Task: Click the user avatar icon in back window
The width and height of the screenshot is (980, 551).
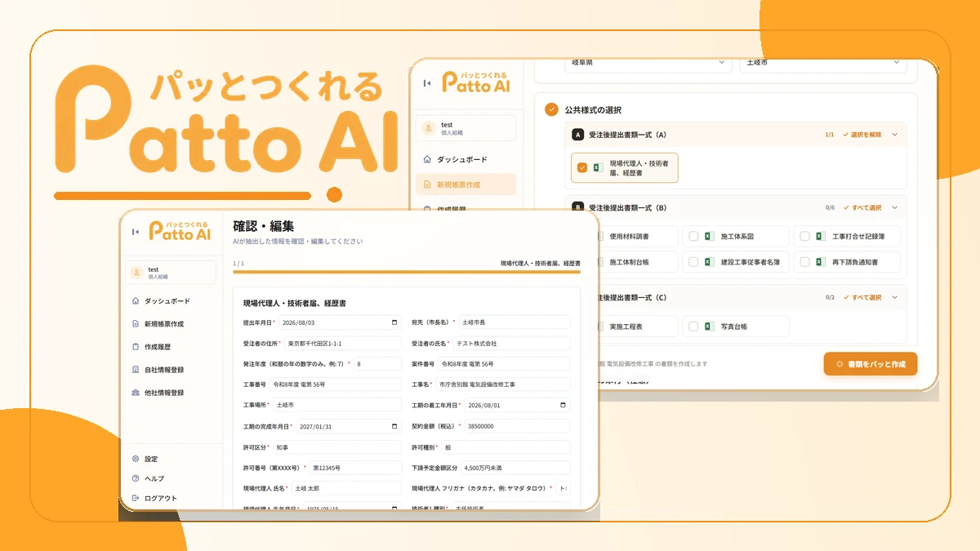Action: point(429,128)
